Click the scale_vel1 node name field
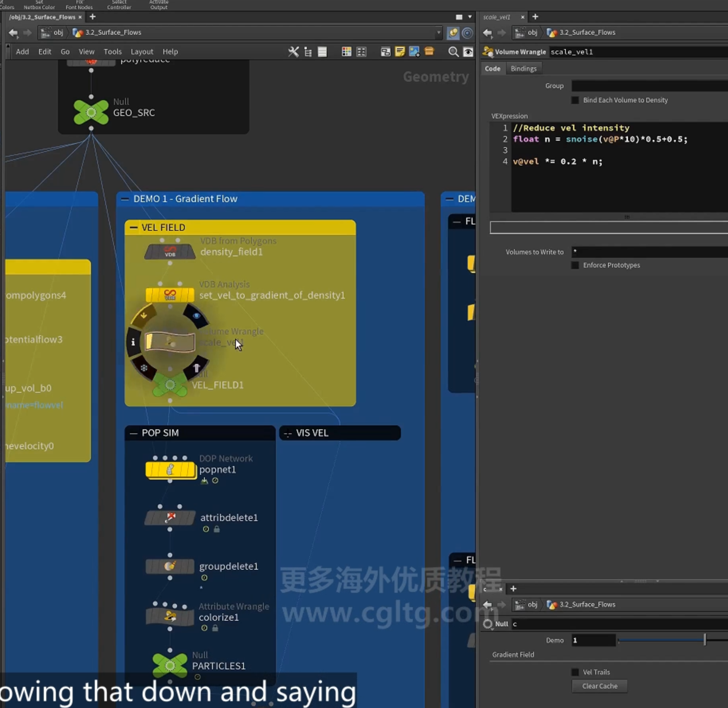This screenshot has height=708, width=728. 638,52
